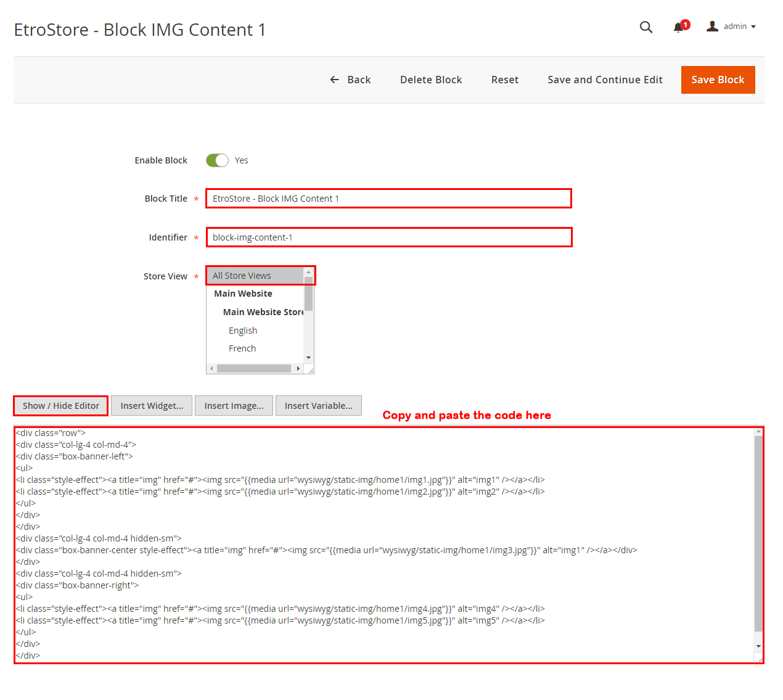783x700 pixels.
Task: Click the Store View list resize handle
Action: (310, 369)
